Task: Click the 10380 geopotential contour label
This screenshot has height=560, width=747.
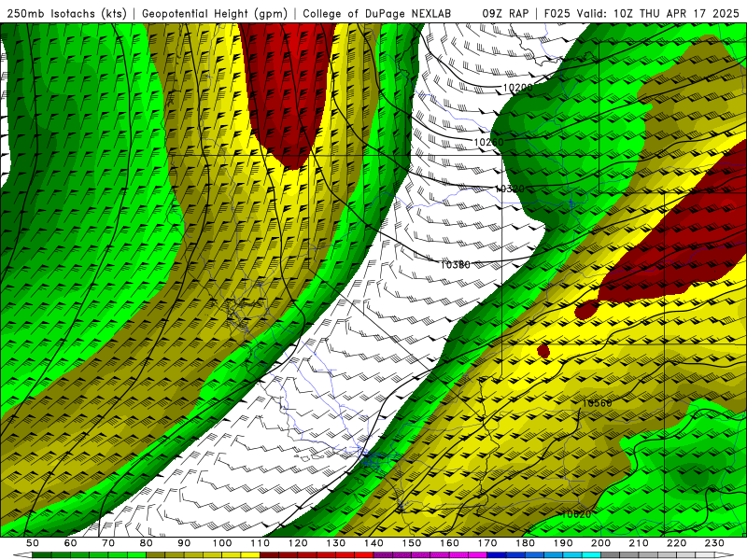Action: (455, 265)
